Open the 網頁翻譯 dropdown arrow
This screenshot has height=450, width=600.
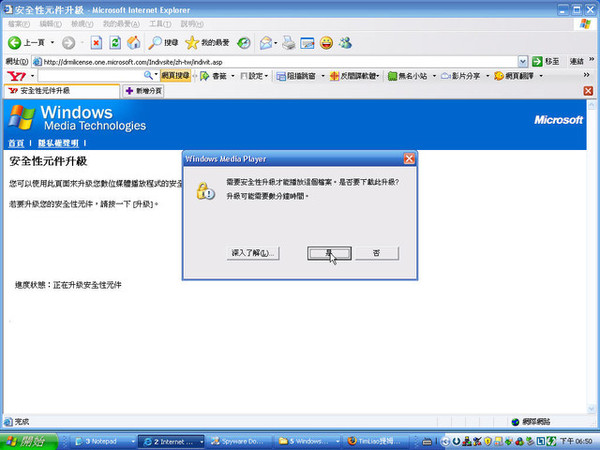(541, 76)
